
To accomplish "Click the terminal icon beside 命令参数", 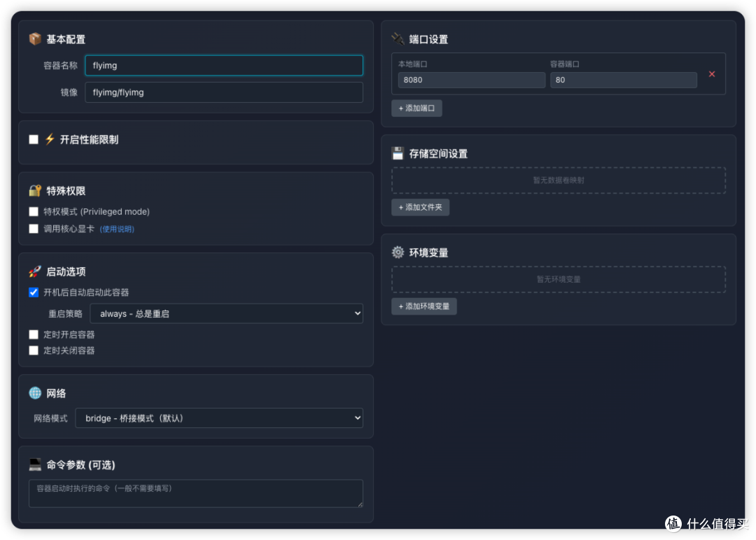I will coord(35,464).
